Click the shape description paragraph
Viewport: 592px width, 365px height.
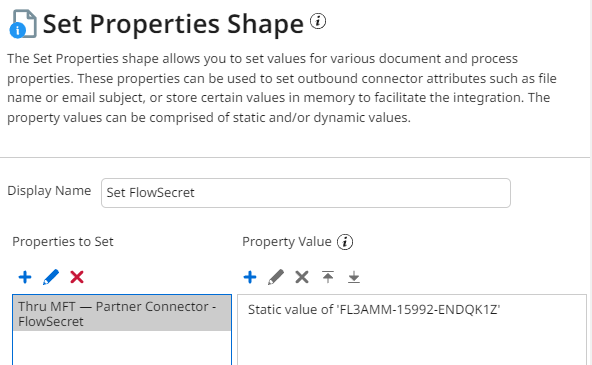[x=282, y=88]
